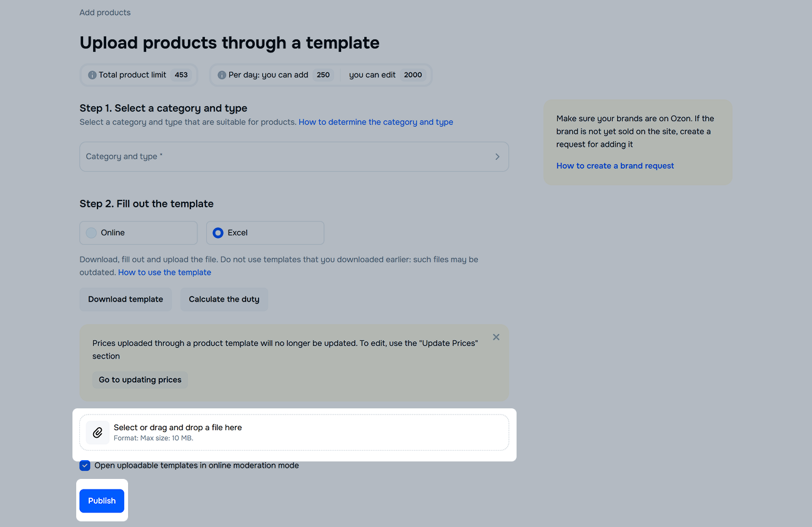Click the info icon beside Total product limit
Viewport: 812px width, 527px height.
(x=92, y=75)
